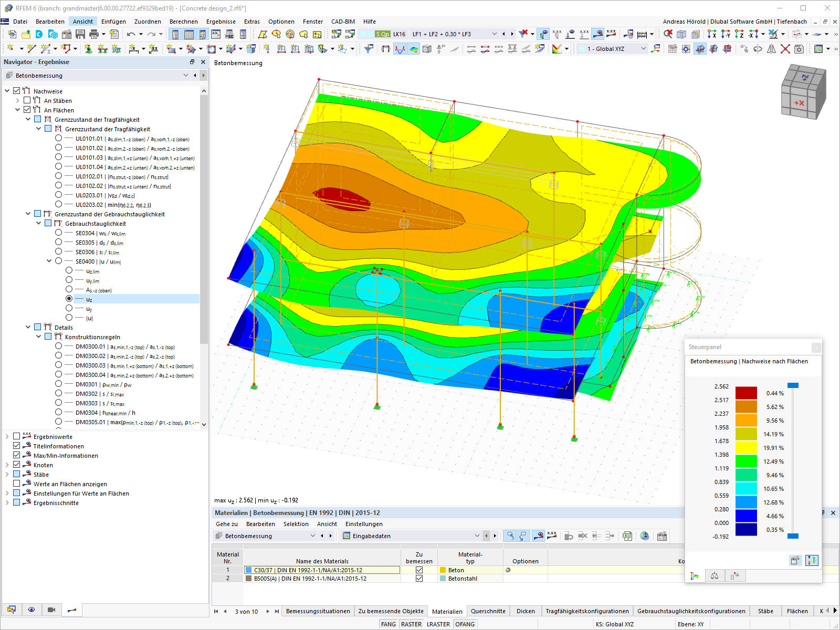Switch to the Querschnitte tab

[488, 611]
